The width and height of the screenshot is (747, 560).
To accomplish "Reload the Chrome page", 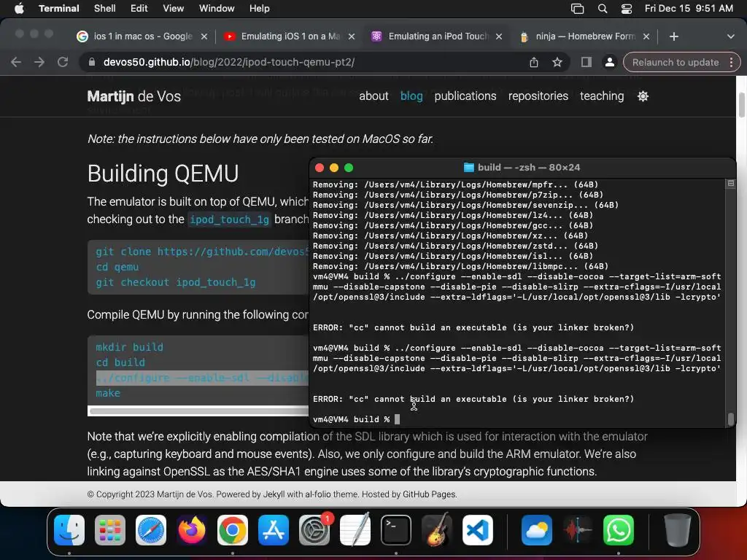I will pos(63,62).
